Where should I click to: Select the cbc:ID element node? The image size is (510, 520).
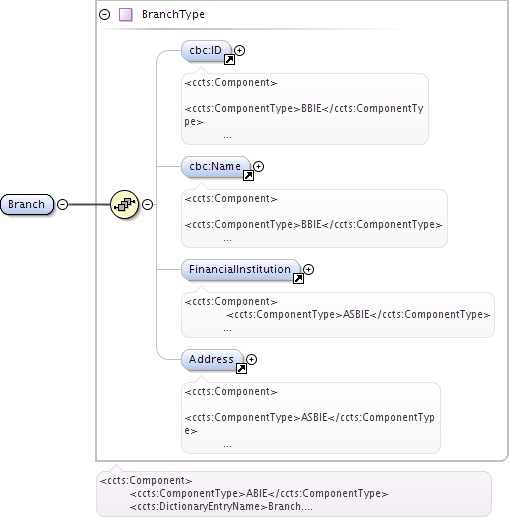click(x=206, y=51)
